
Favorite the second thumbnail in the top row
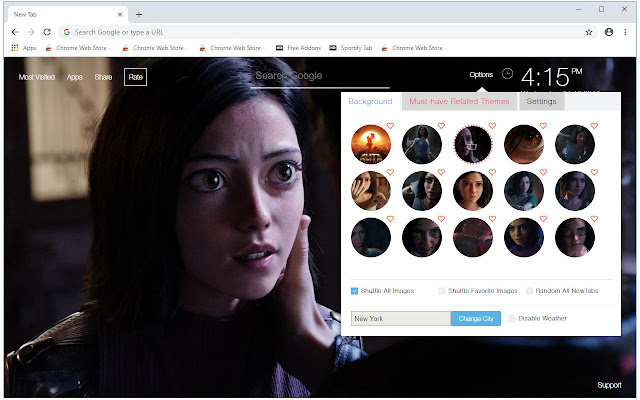click(441, 126)
